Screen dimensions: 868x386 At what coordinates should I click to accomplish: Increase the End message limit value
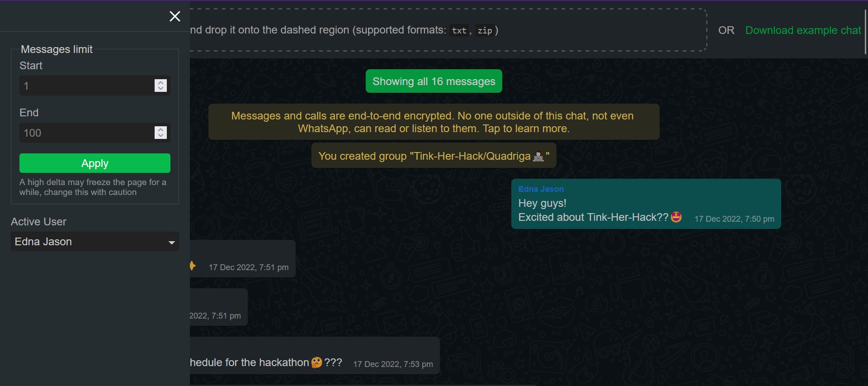tap(160, 129)
